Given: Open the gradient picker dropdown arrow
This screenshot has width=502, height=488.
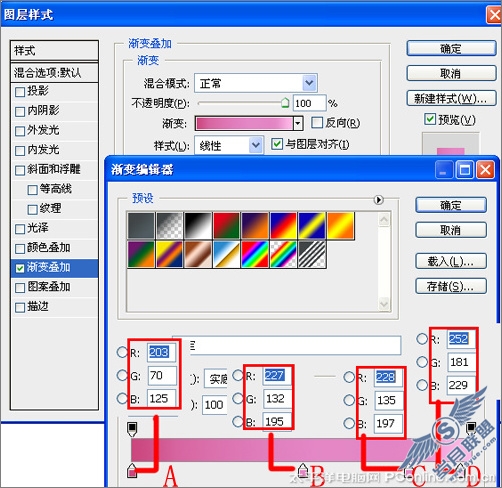Looking at the screenshot, I should point(298,123).
